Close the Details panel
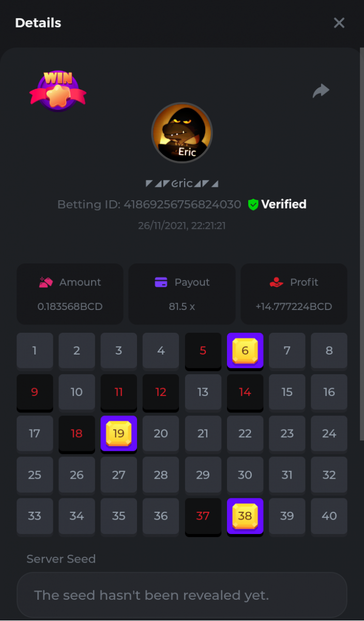This screenshot has width=364, height=621. [339, 23]
